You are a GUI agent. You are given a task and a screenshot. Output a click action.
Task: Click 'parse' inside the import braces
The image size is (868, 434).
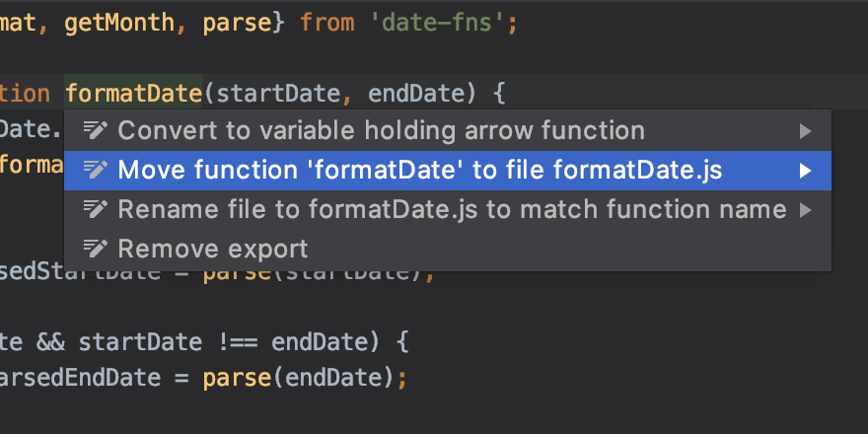pos(237,24)
